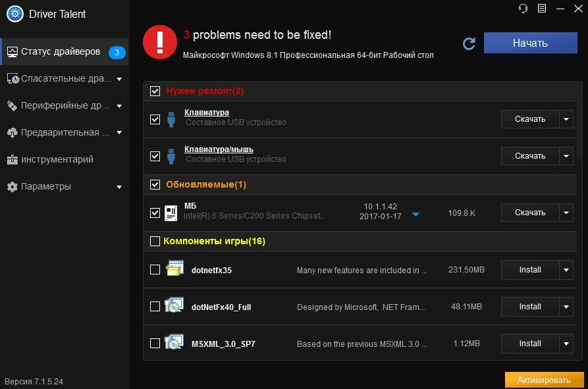Viewport: 588px width, 389px height.
Task: Expand the Спасательные драйверы arrow
Action: click(x=119, y=79)
